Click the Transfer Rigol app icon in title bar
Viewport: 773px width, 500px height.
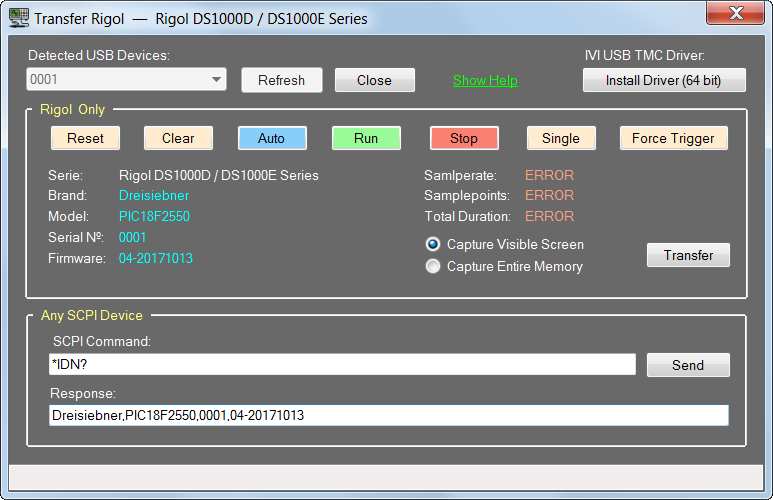pos(19,18)
